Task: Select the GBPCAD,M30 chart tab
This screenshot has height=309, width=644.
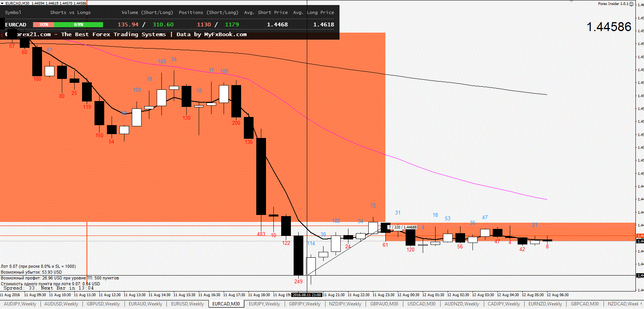Action: 584,304
